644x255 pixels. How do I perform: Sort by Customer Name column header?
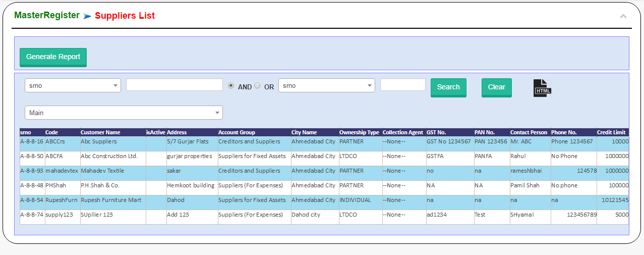pyautogui.click(x=100, y=132)
